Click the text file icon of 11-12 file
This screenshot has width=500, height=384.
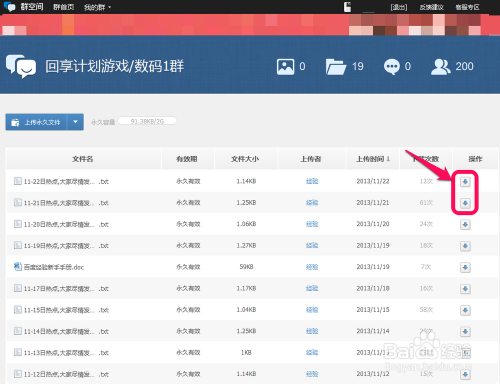tap(17, 374)
